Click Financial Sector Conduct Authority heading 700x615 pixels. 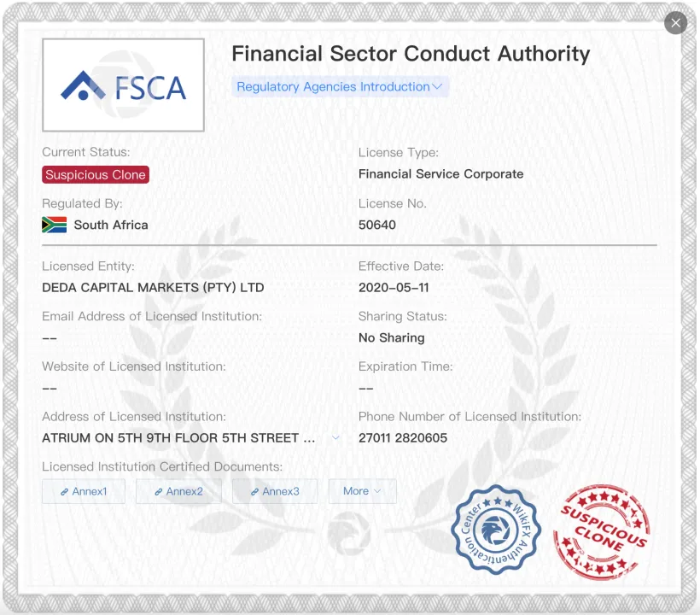tap(411, 54)
